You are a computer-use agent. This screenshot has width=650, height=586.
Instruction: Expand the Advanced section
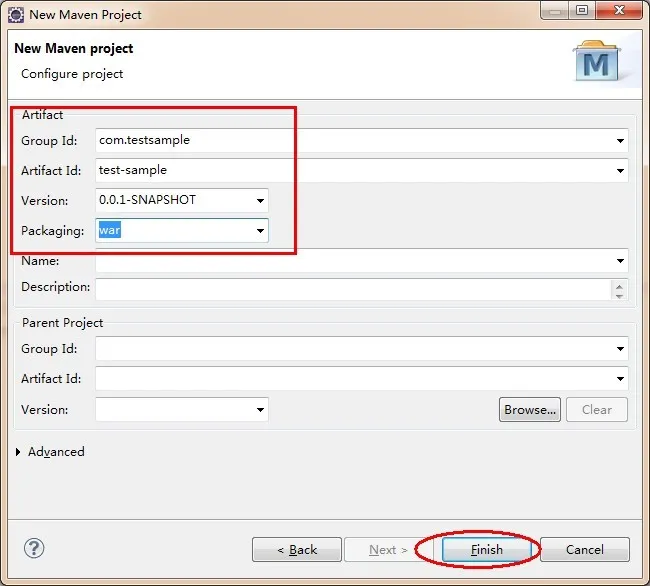(18, 452)
